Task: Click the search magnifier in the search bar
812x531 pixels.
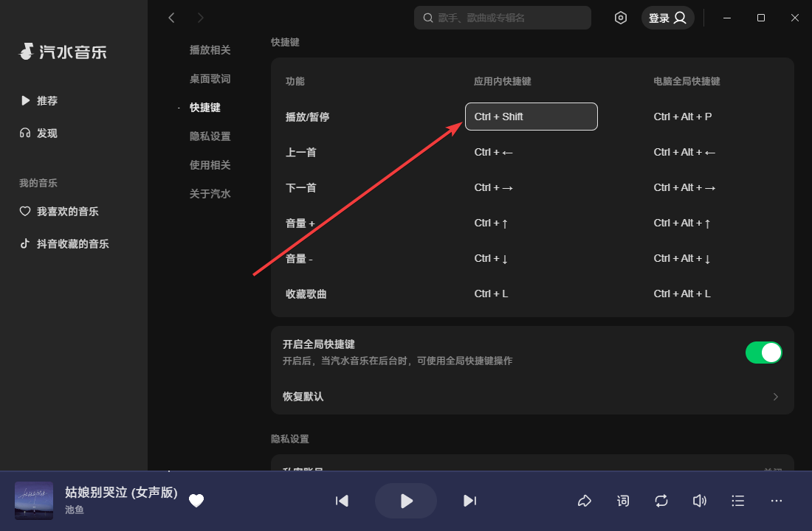Action: pyautogui.click(x=428, y=17)
